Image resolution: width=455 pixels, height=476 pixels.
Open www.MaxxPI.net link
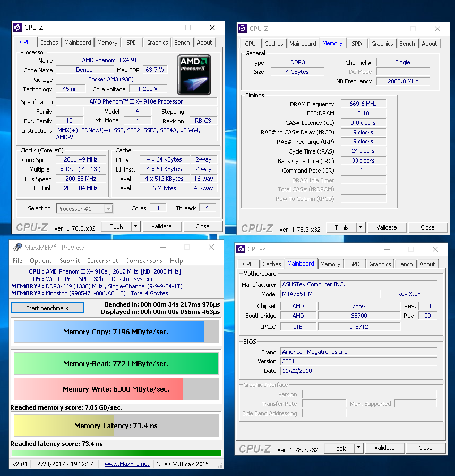pyautogui.click(x=127, y=464)
